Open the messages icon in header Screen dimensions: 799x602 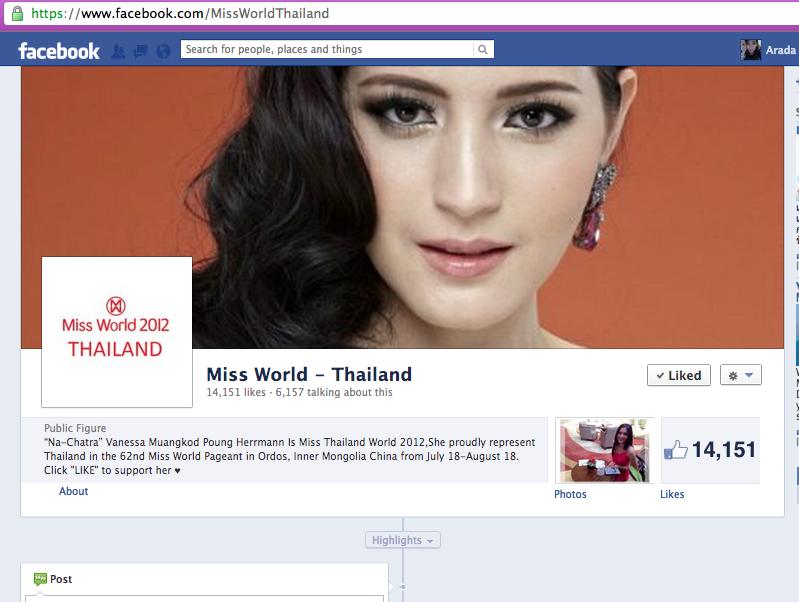tap(141, 51)
